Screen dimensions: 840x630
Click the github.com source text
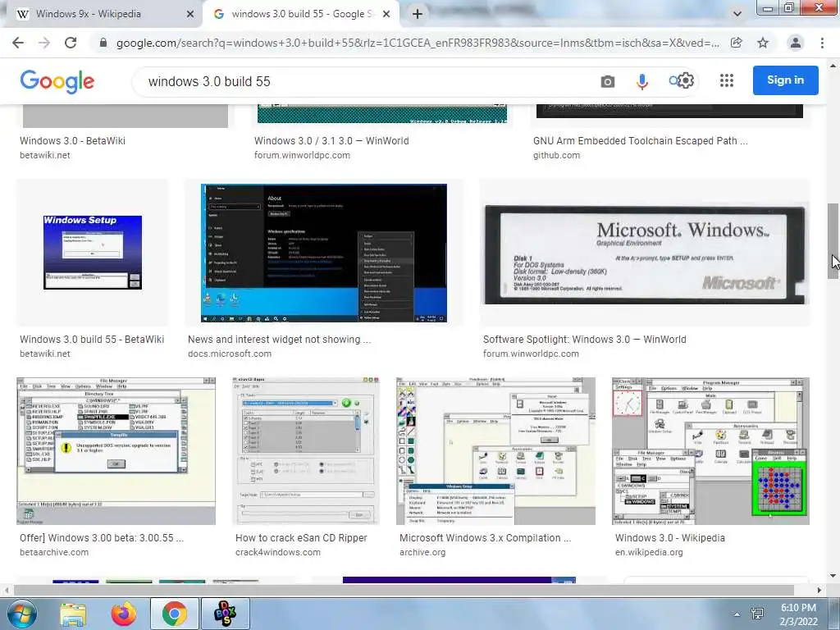pos(556,155)
